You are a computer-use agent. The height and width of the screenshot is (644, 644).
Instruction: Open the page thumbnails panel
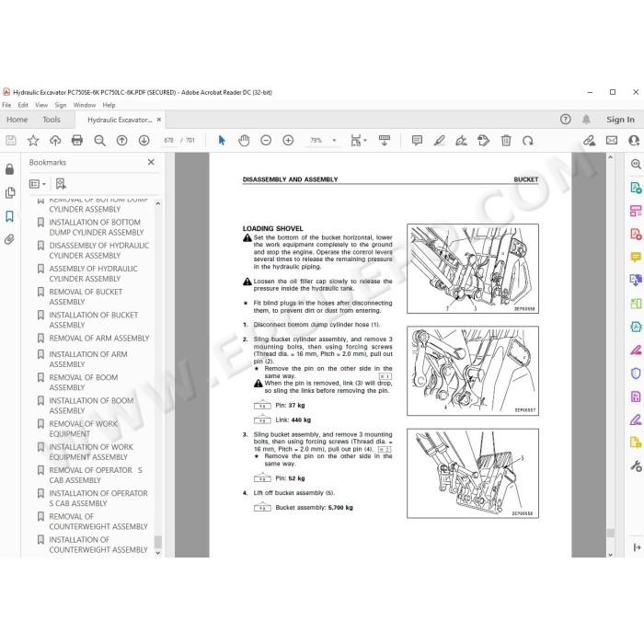[10, 192]
